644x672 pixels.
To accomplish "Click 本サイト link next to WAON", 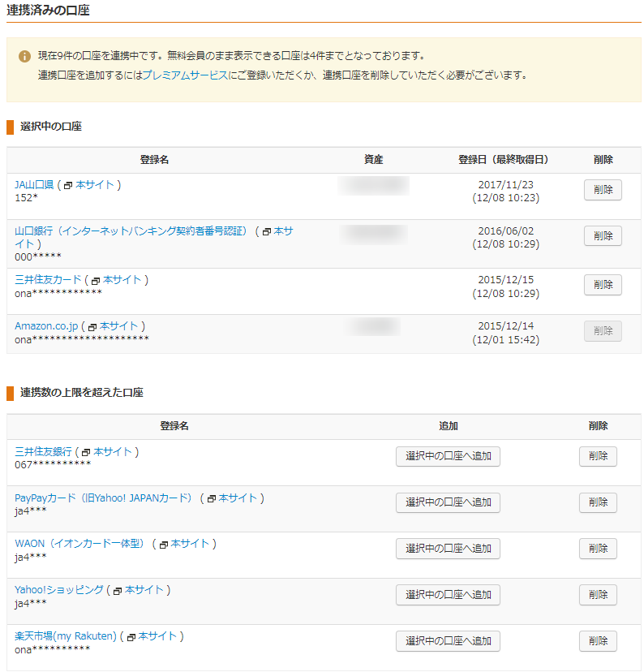I will [190, 544].
